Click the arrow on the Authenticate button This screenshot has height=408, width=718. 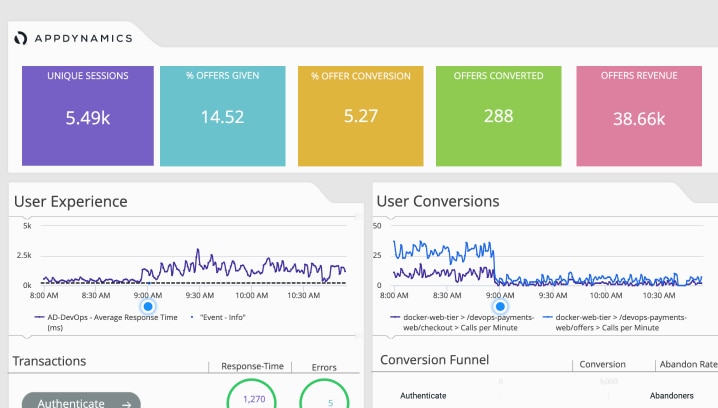(127, 403)
